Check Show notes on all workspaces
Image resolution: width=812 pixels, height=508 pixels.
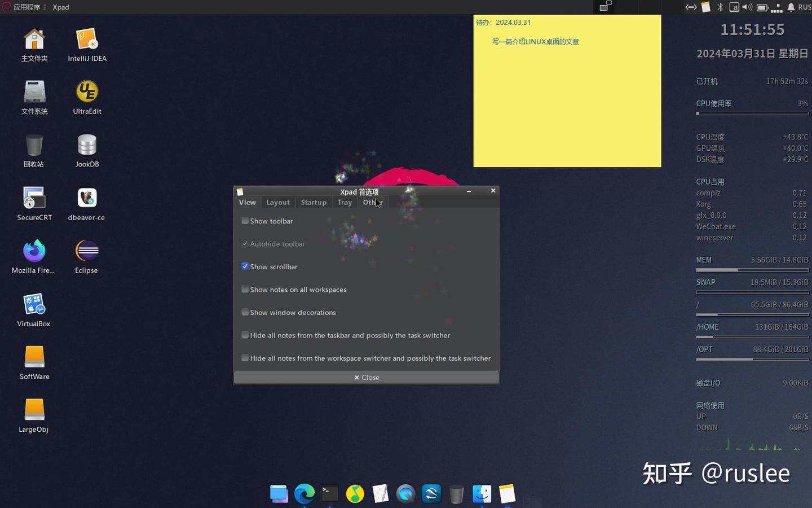point(245,289)
